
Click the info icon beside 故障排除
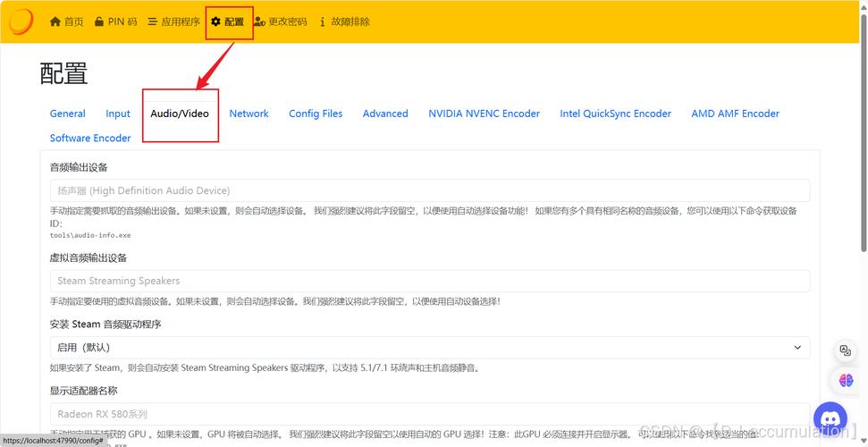(x=322, y=22)
